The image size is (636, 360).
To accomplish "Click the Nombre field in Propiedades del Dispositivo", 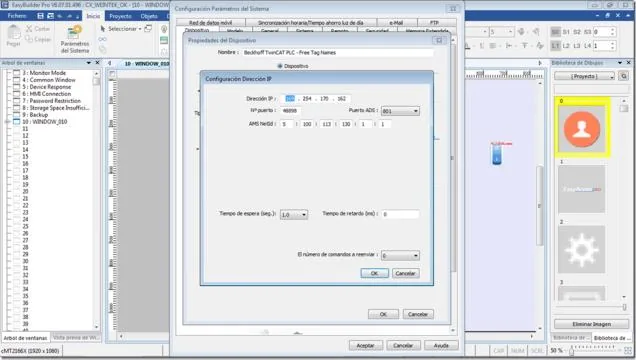I will tap(337, 53).
